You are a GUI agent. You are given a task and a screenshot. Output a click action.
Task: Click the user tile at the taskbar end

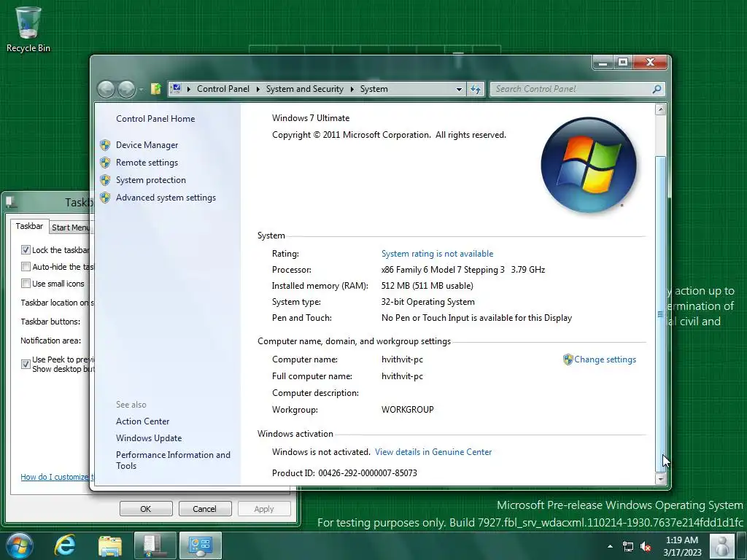722,546
